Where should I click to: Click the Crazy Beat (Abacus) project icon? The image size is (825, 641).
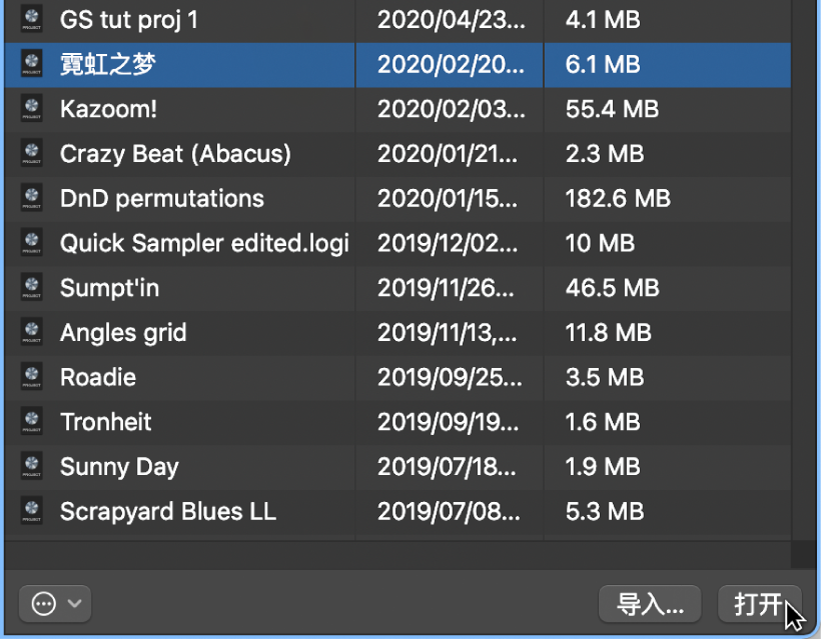point(31,153)
